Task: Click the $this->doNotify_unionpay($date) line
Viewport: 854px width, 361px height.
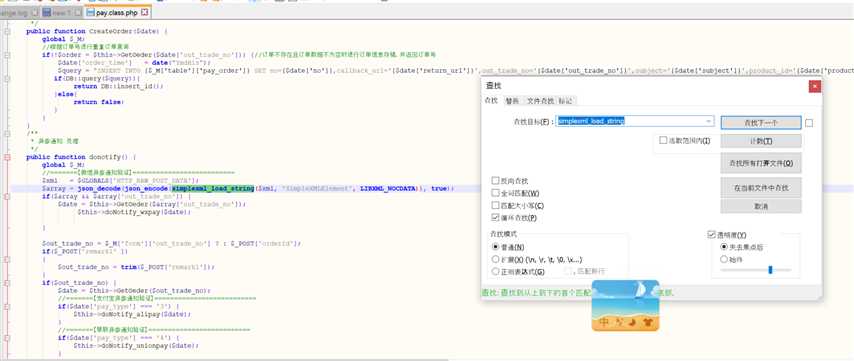Action: (136, 345)
